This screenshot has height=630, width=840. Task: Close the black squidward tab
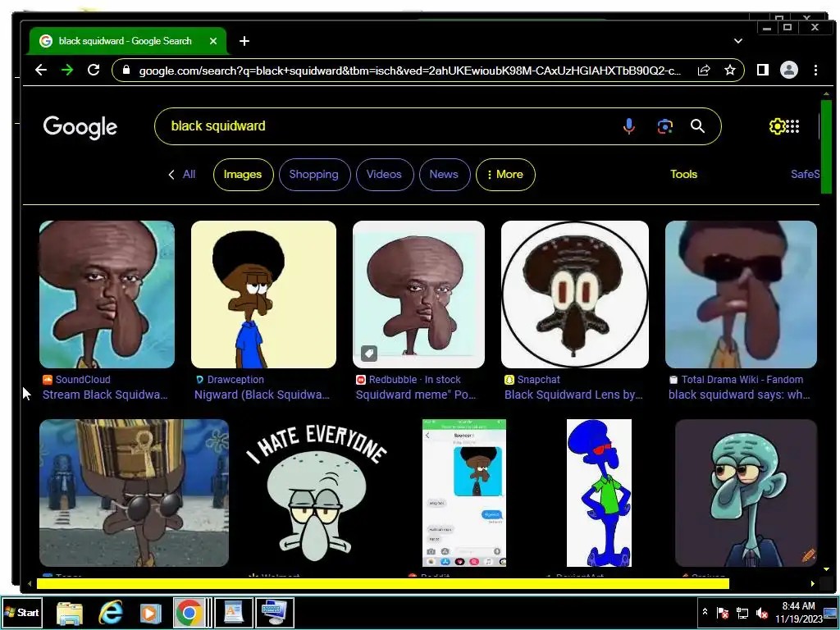coord(213,41)
